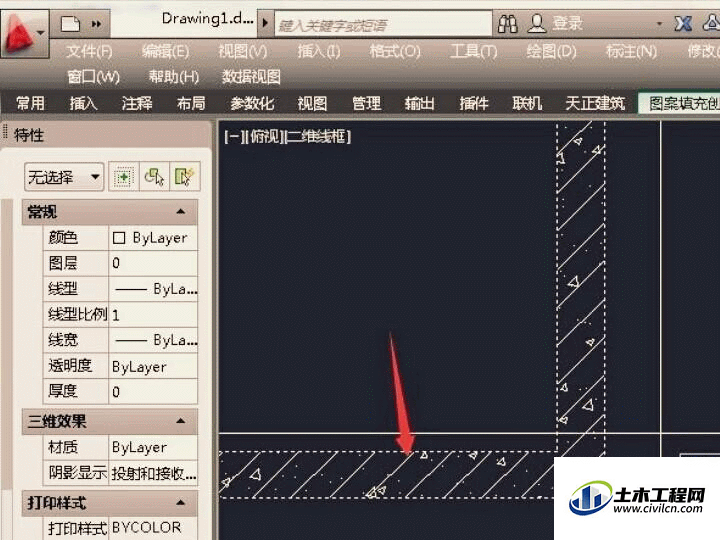Open the 编辑(E) menu
Screen dimensions: 720x540
tap(165, 51)
